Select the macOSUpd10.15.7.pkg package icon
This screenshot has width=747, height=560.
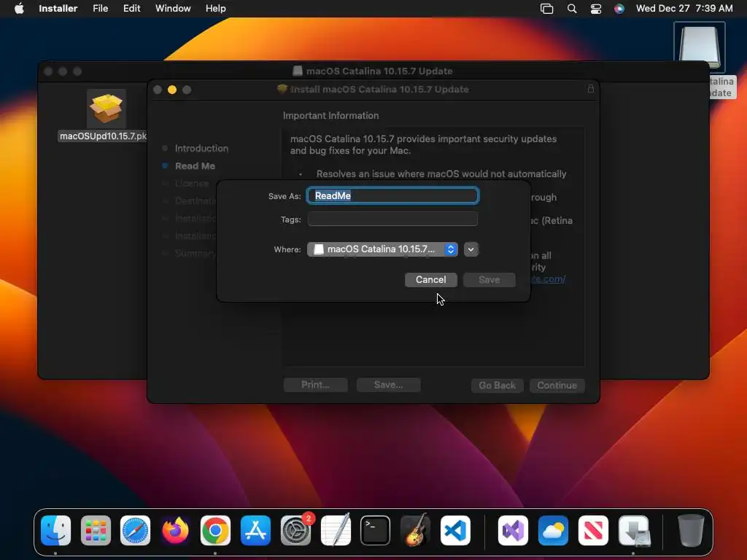pyautogui.click(x=107, y=109)
